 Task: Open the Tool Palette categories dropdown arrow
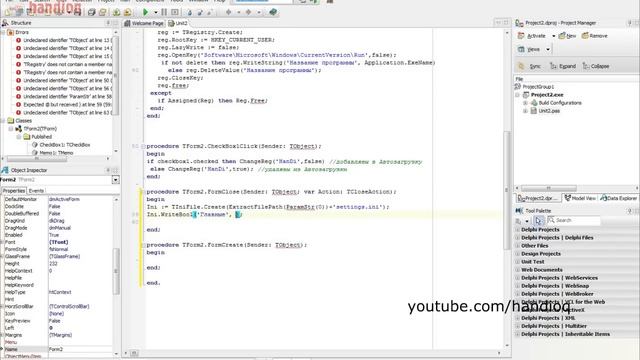pyautogui.click(x=527, y=221)
